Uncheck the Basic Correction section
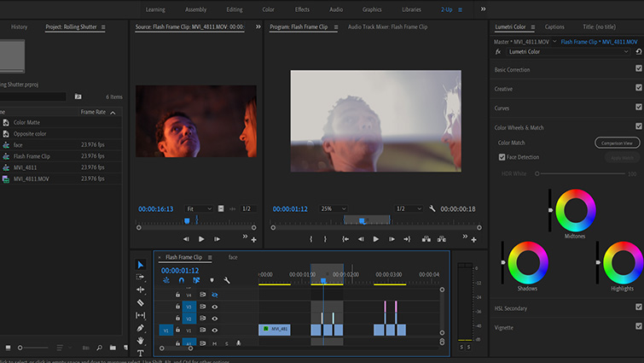The height and width of the screenshot is (363, 644). pyautogui.click(x=638, y=68)
